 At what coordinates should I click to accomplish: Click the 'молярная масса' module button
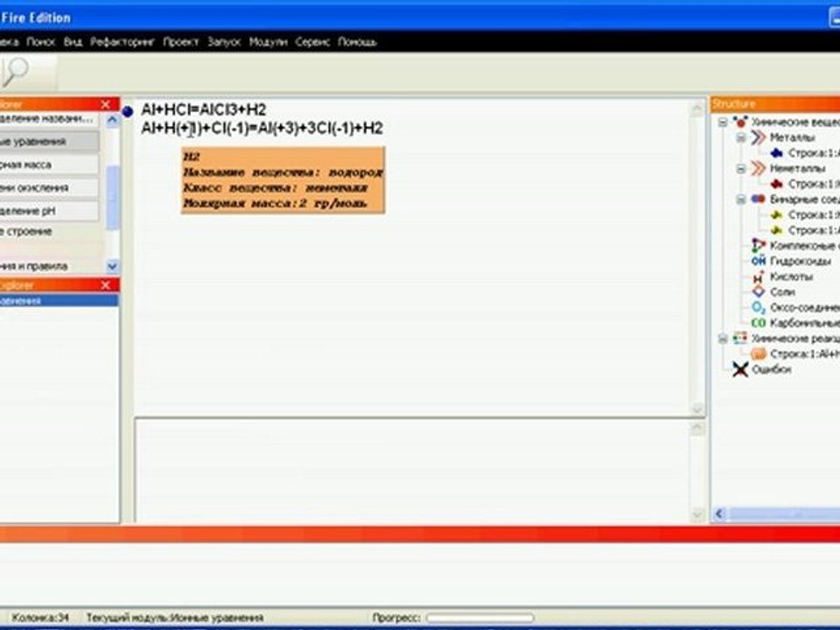coord(49,164)
